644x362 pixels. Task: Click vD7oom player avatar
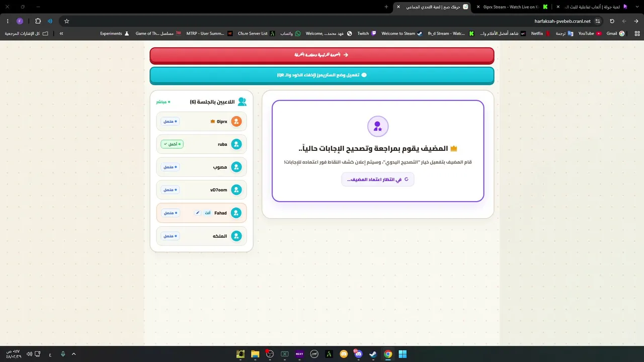(x=236, y=190)
